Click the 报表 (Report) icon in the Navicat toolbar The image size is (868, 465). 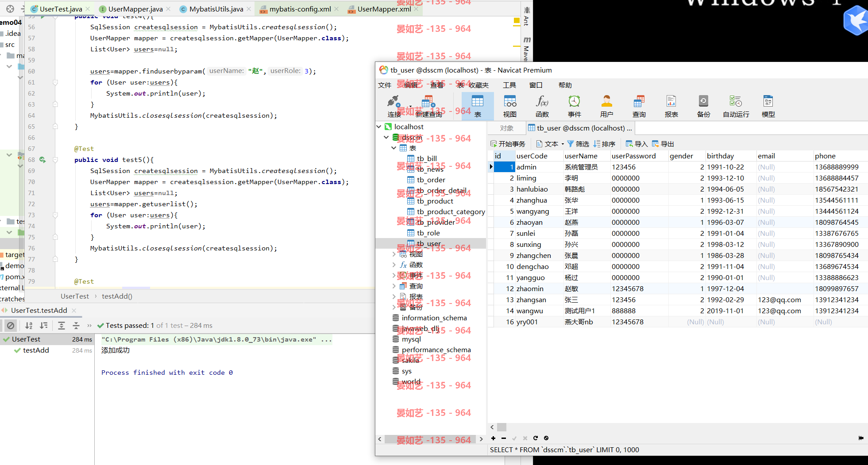(x=671, y=106)
